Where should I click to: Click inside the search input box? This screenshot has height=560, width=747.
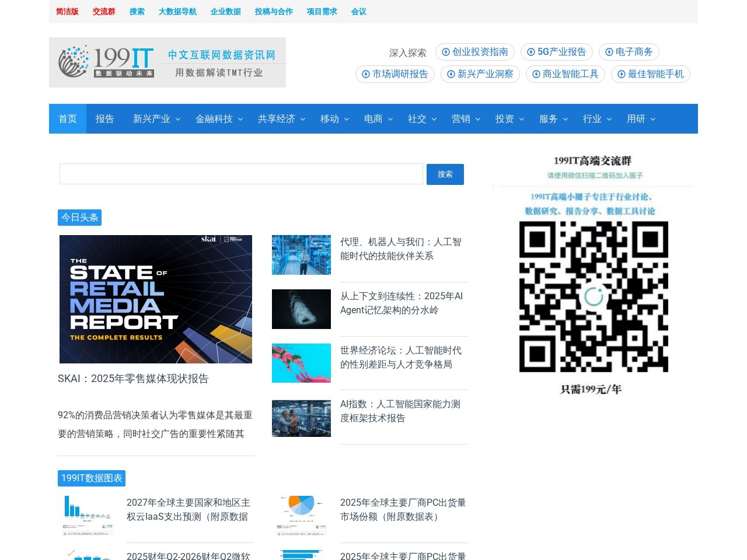[x=241, y=174]
